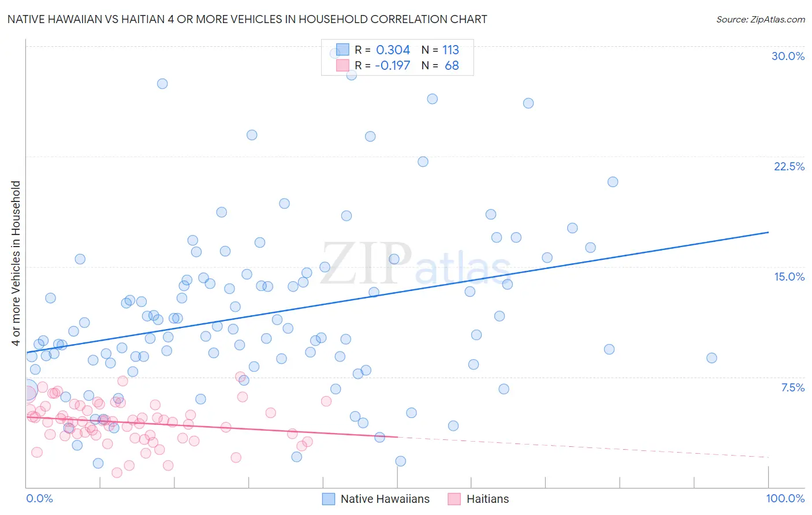The width and height of the screenshot is (812, 515).
Task: Click the blue Native Hawaiians legend swatch
Action: (x=329, y=499)
